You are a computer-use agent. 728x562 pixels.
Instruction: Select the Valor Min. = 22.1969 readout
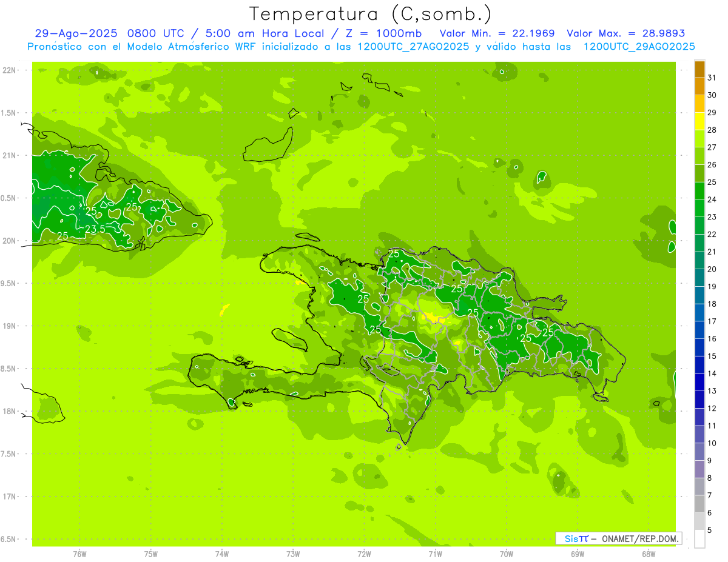pos(497,33)
